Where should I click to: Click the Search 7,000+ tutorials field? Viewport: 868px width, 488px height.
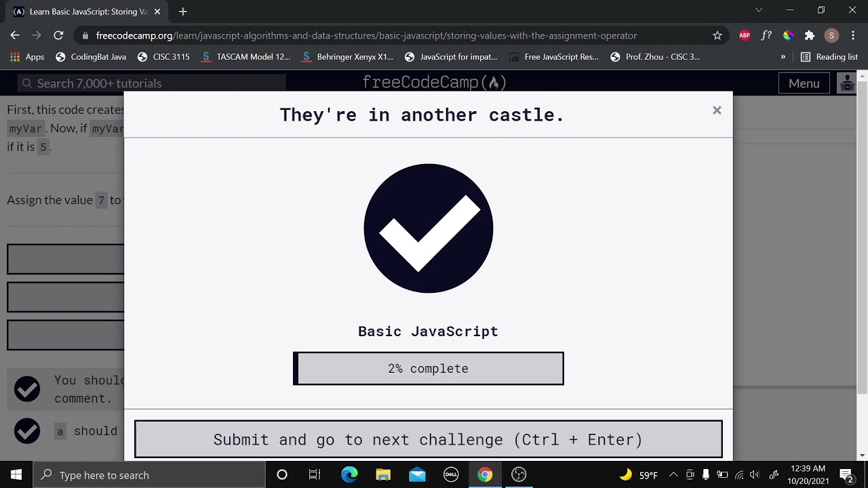click(152, 83)
